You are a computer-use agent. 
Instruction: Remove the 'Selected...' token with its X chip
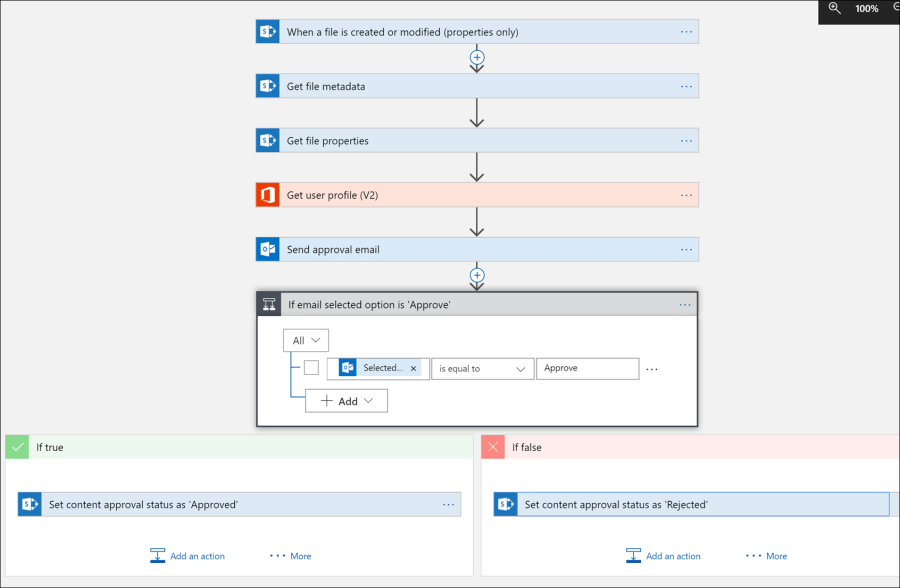[413, 368]
